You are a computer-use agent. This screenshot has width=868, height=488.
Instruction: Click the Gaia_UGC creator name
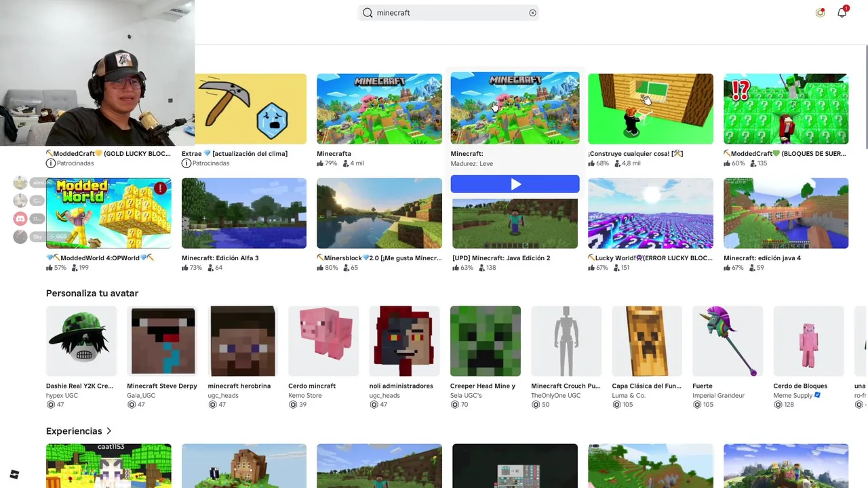coord(141,395)
